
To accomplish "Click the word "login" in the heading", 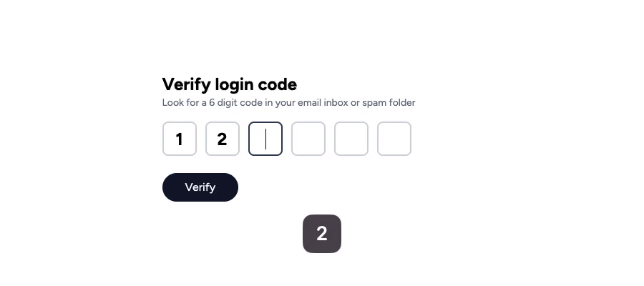I will pyautogui.click(x=234, y=84).
